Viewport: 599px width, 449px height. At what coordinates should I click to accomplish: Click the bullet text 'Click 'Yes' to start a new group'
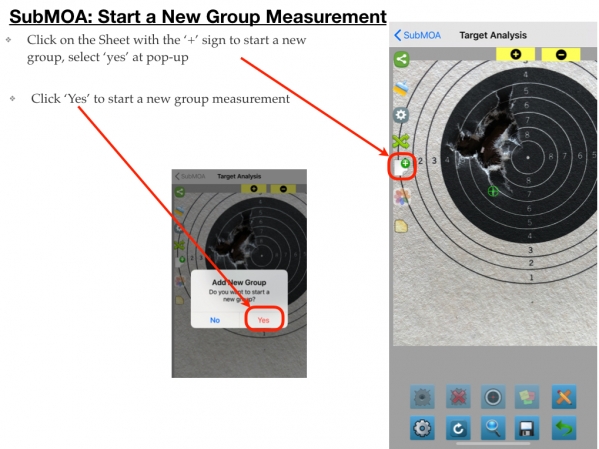pyautogui.click(x=160, y=99)
